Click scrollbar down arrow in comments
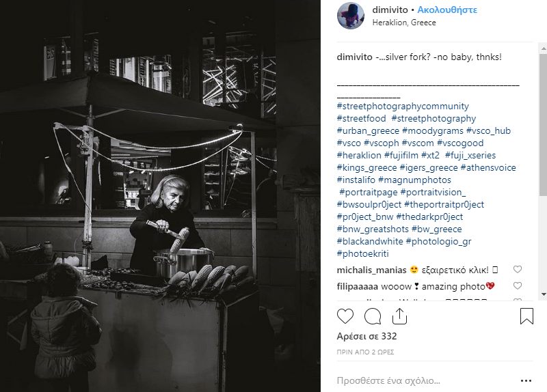The image size is (547, 392). click(543, 294)
